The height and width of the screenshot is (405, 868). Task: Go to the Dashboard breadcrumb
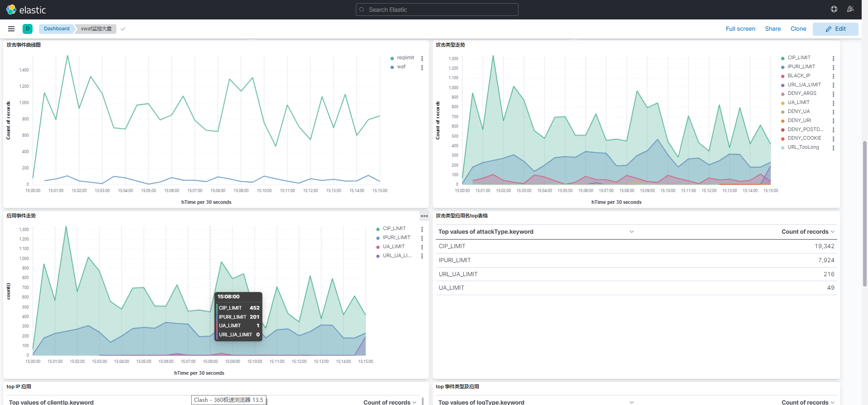[57, 28]
